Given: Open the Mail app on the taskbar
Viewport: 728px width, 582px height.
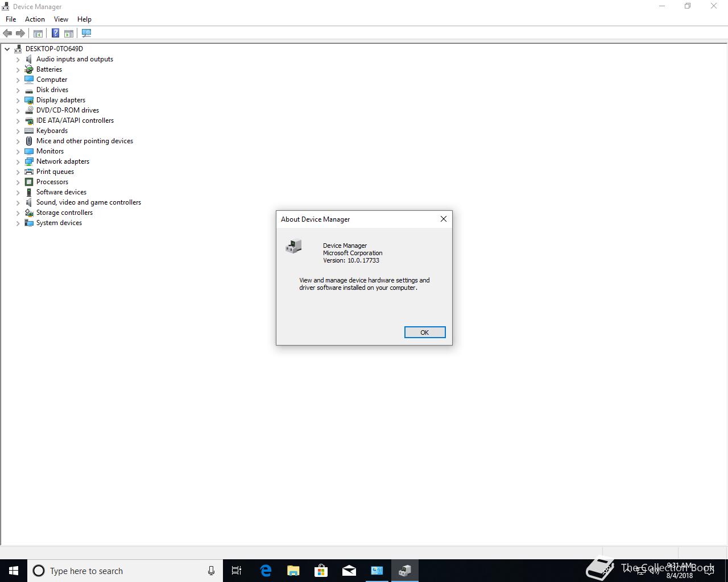Looking at the screenshot, I should click(349, 571).
